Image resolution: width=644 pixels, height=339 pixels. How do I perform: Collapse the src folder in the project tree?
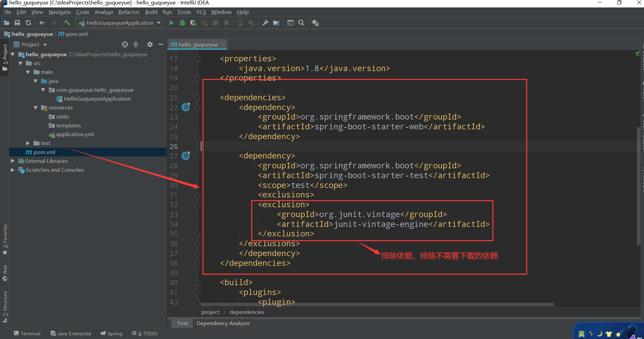point(20,63)
